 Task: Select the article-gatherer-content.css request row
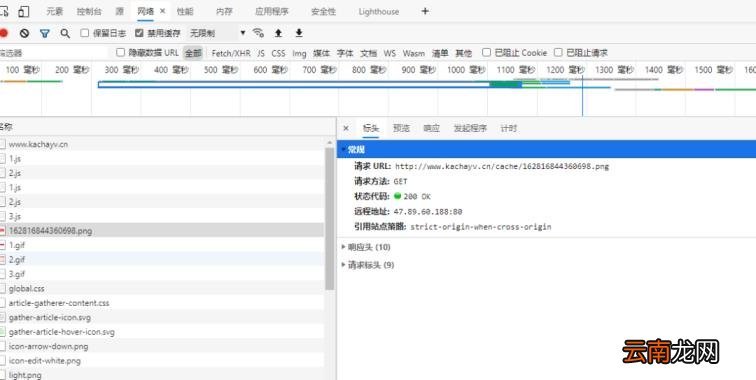[x=162, y=303]
